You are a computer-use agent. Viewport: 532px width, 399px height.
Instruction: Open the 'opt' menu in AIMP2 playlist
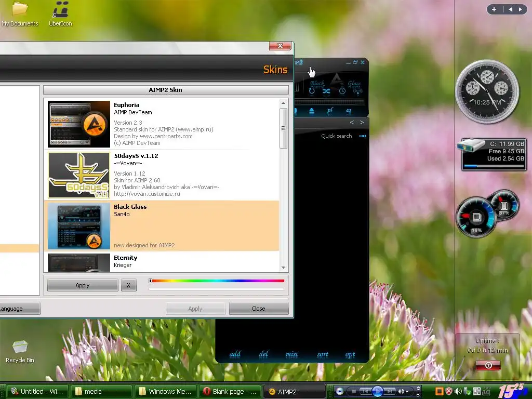(350, 354)
